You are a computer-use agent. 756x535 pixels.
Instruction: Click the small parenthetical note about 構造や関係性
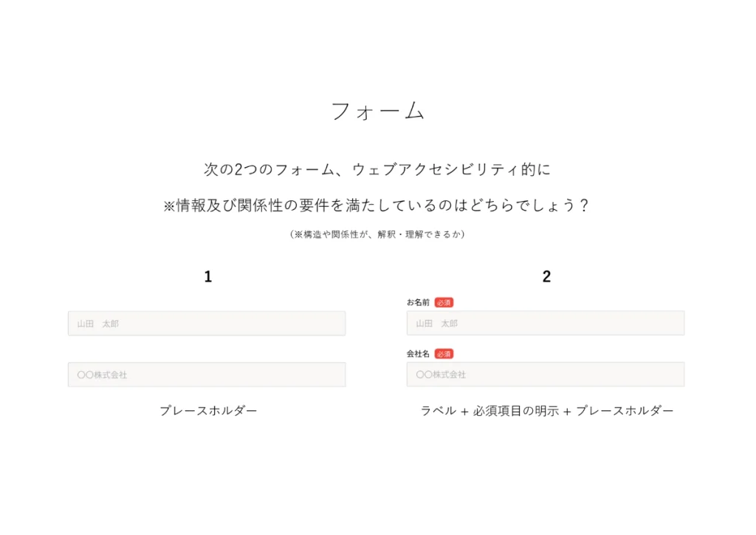pos(377,234)
